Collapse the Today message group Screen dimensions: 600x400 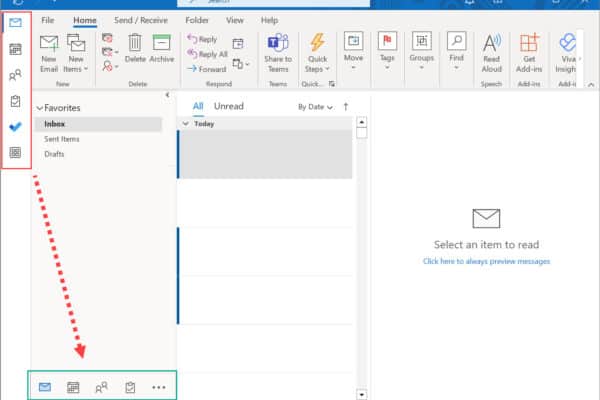point(184,123)
